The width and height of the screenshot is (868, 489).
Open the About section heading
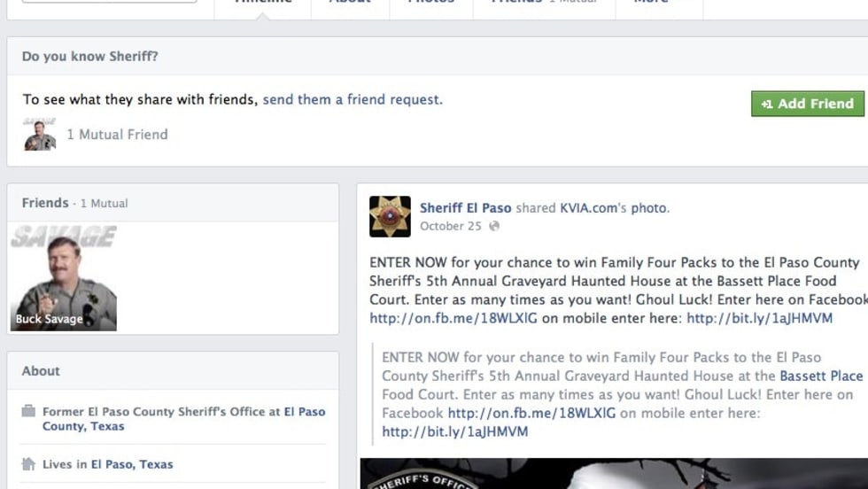pos(41,371)
